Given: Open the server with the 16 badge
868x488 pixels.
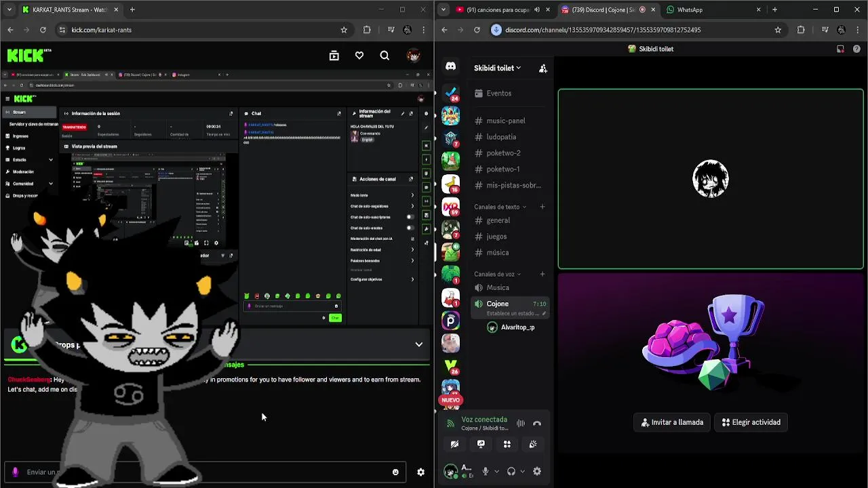Looking at the screenshot, I should coord(450,184).
